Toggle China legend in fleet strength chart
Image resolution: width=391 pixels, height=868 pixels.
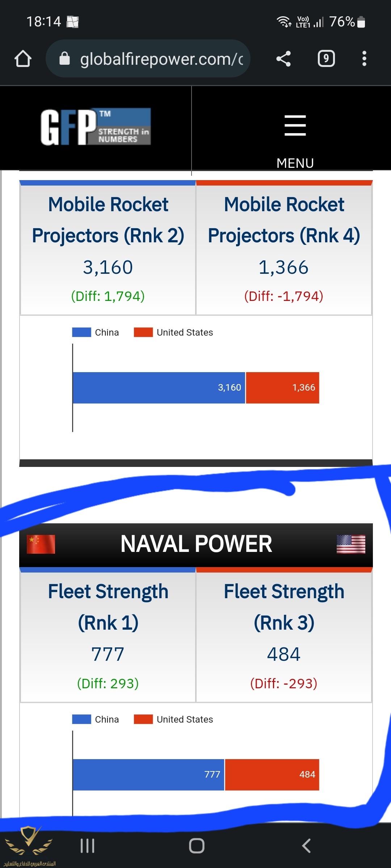[x=96, y=719]
